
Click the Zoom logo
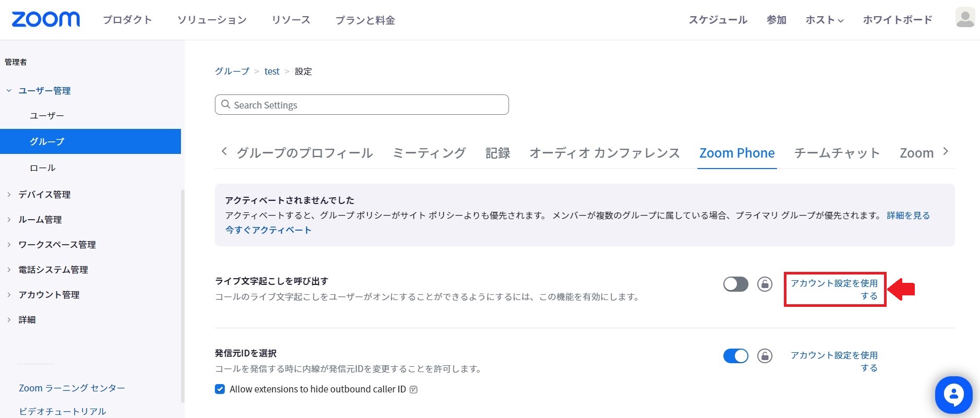click(46, 19)
